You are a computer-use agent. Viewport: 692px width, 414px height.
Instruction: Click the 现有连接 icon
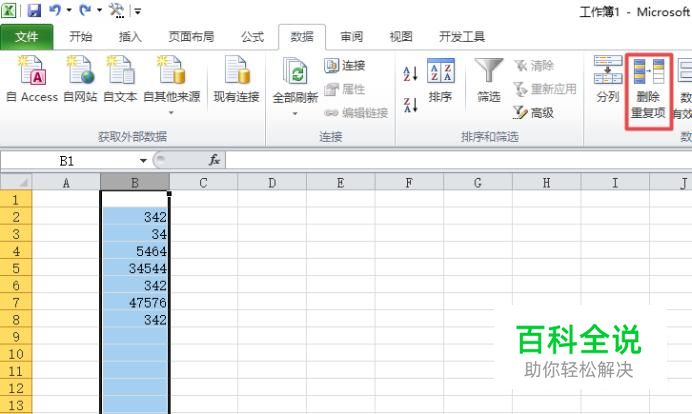pos(237,79)
